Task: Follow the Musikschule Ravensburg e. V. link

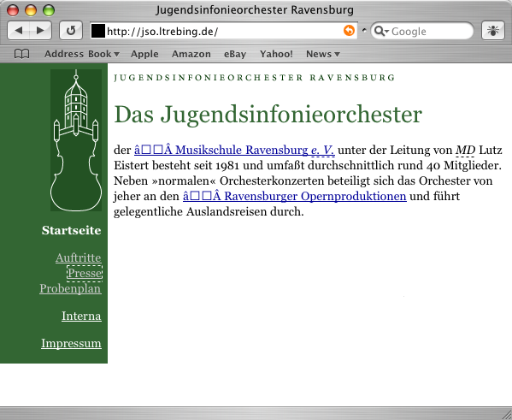Action: pos(234,150)
